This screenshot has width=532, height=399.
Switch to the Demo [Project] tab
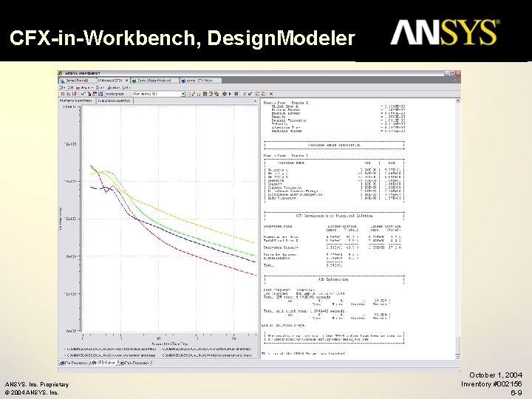77,81
